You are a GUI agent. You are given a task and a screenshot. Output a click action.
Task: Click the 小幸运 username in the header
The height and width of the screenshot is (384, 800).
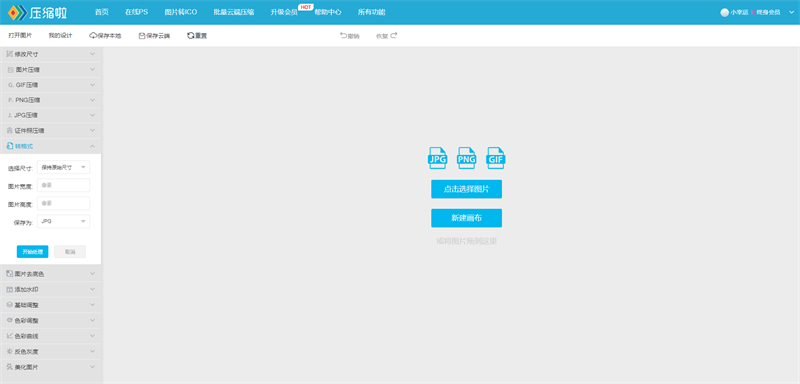click(x=739, y=12)
